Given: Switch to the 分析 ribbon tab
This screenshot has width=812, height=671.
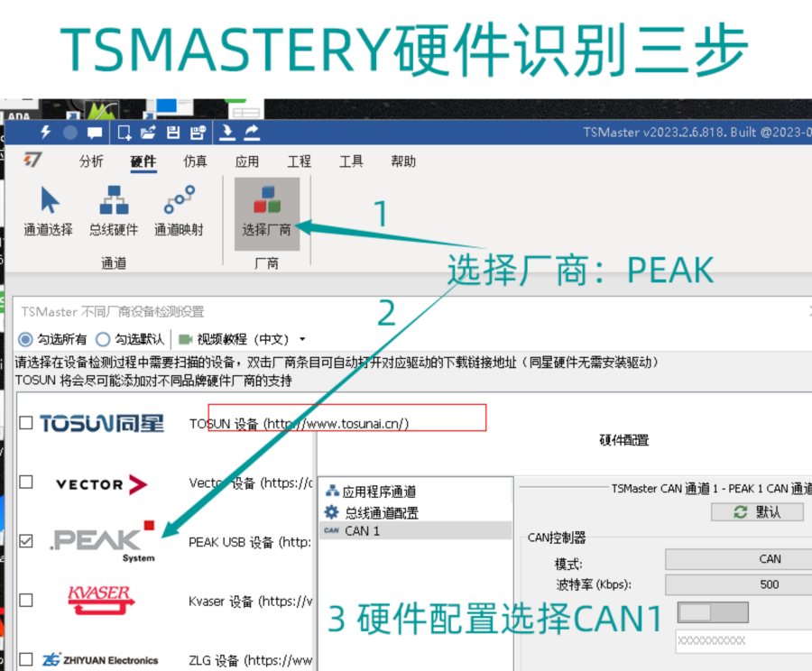Looking at the screenshot, I should pyautogui.click(x=91, y=161).
